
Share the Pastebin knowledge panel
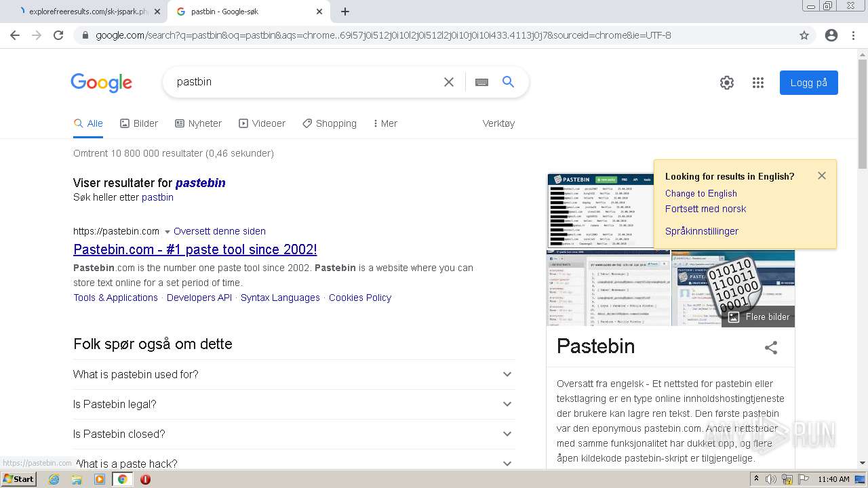(x=771, y=348)
